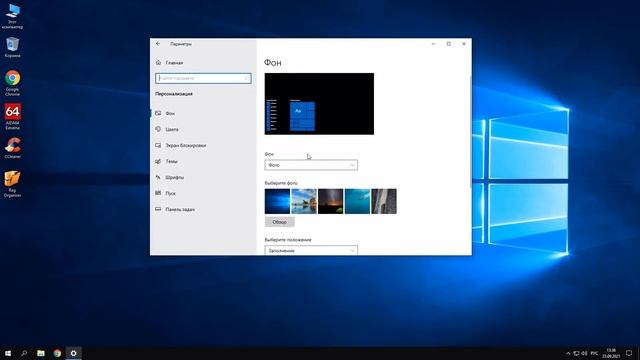Maximize the Settings window
This screenshot has width=640, height=360.
(449, 44)
